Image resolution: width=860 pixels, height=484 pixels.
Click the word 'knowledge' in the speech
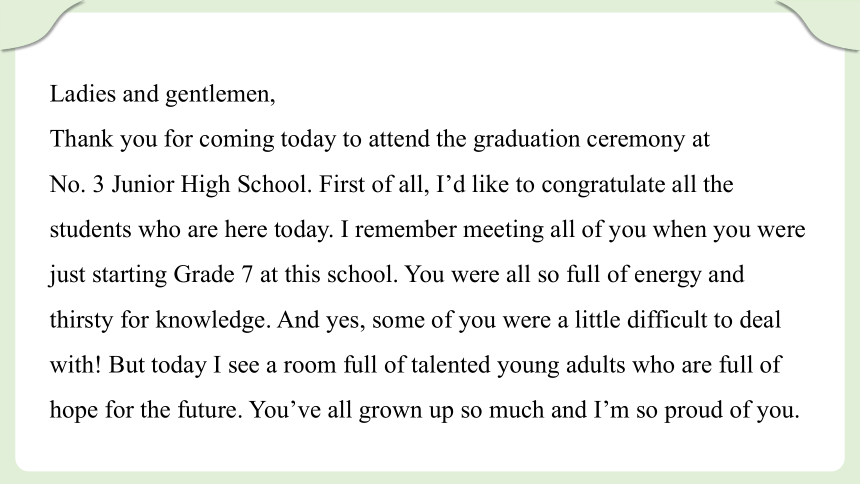pos(213,320)
